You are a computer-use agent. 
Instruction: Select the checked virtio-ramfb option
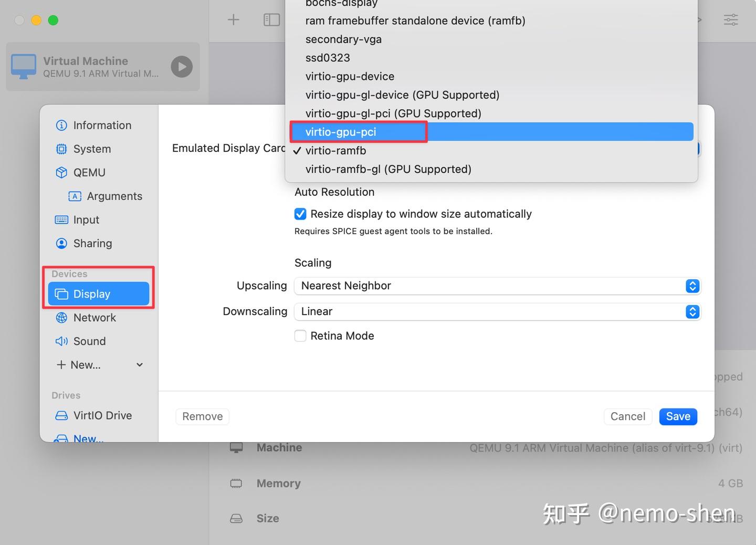click(336, 151)
